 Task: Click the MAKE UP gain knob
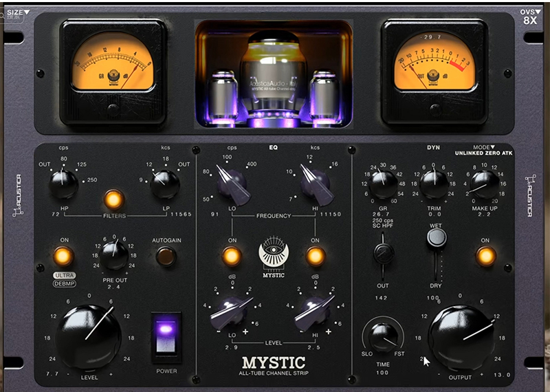pos(485,184)
